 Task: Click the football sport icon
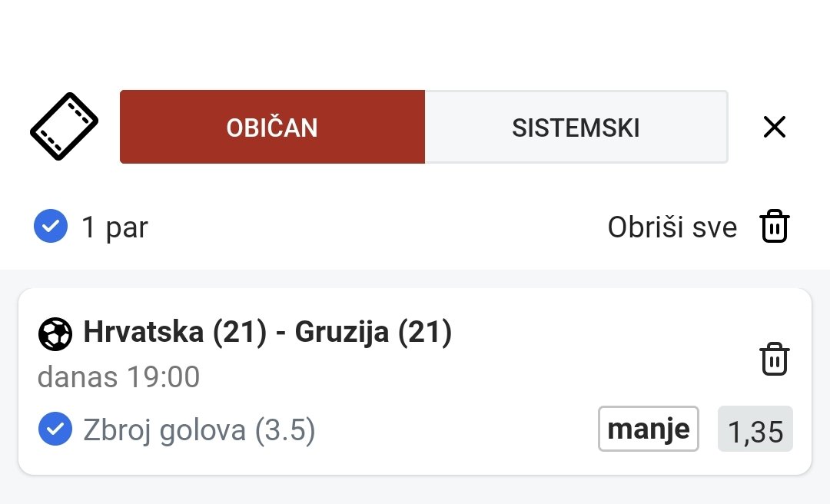[55, 334]
